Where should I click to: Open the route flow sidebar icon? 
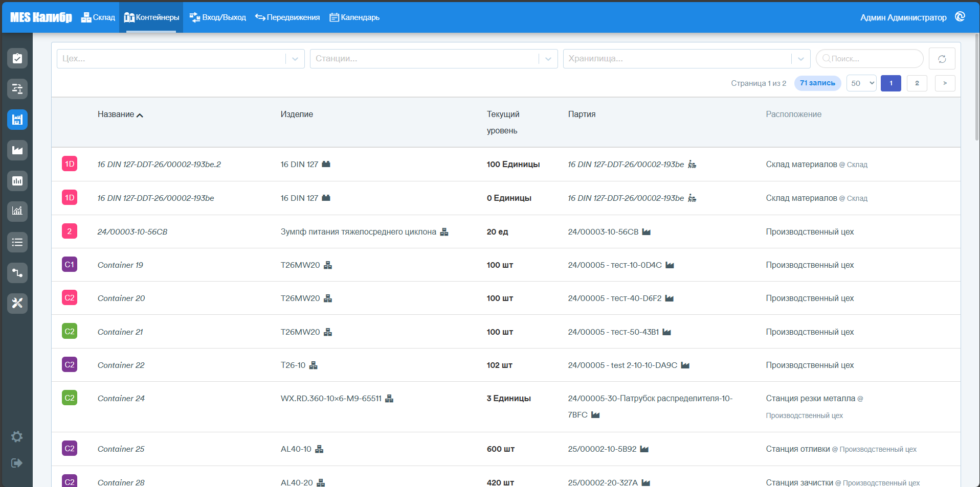tap(17, 273)
